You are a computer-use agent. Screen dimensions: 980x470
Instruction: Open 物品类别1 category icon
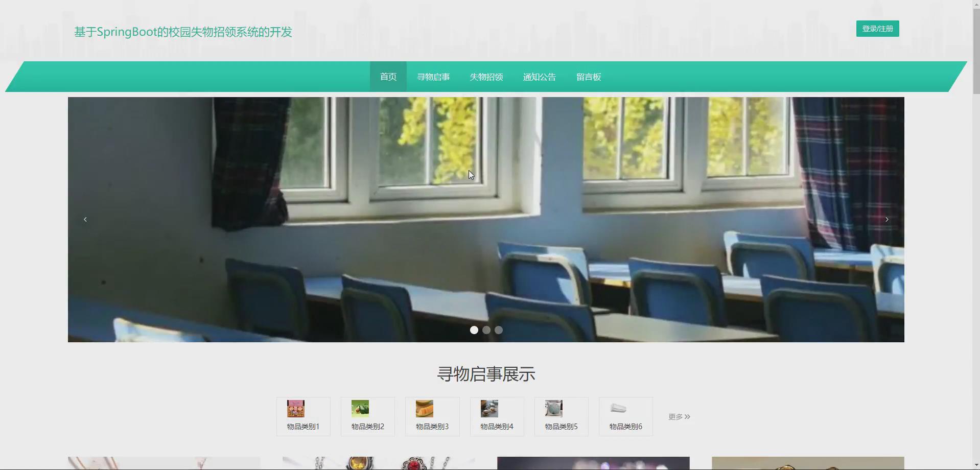303,416
